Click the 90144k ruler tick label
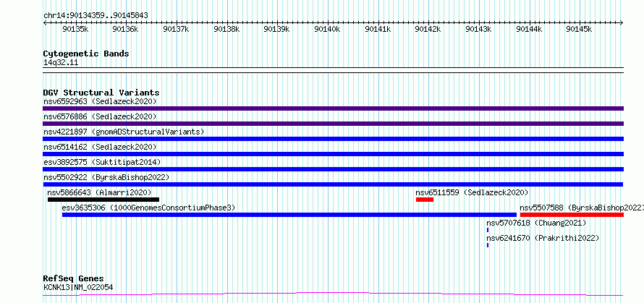Viewport: 644px width, 303px height. pyautogui.click(x=529, y=29)
